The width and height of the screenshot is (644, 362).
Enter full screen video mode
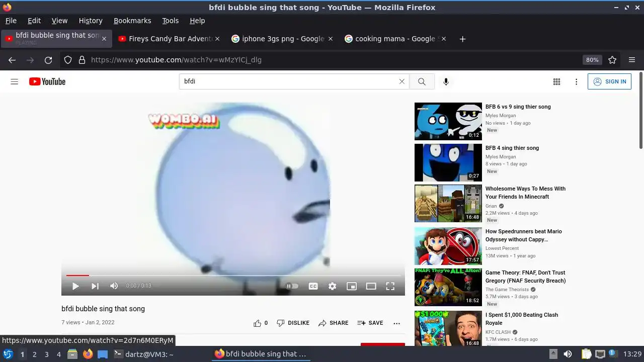click(390, 286)
